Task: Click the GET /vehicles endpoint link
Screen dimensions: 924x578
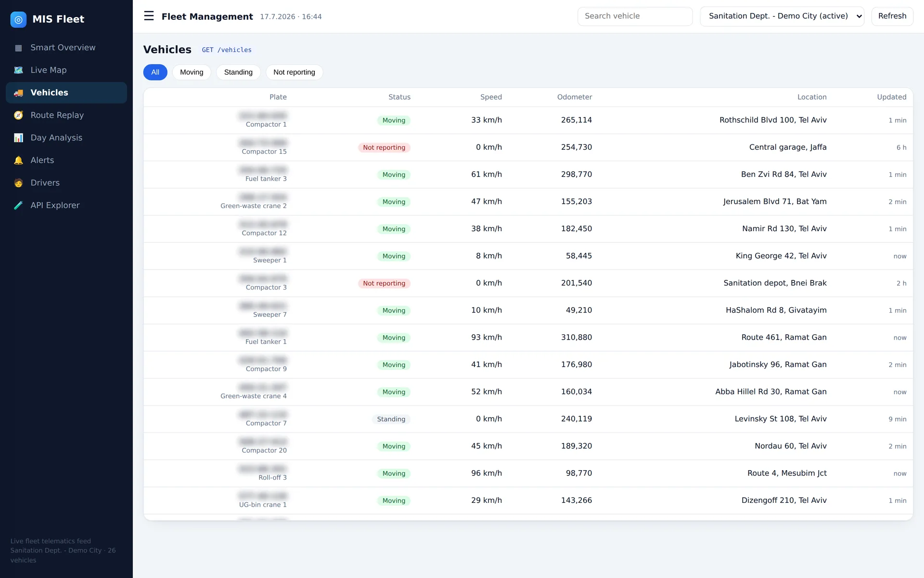Action: tap(227, 50)
